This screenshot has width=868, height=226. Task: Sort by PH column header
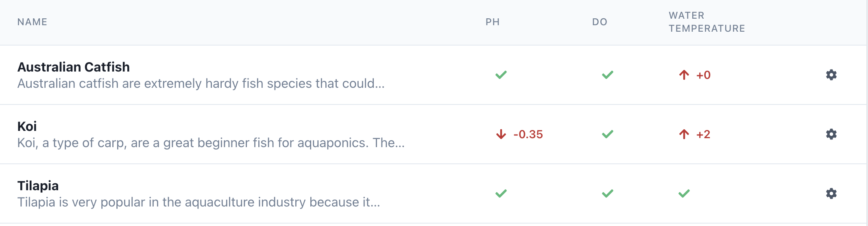pyautogui.click(x=492, y=22)
